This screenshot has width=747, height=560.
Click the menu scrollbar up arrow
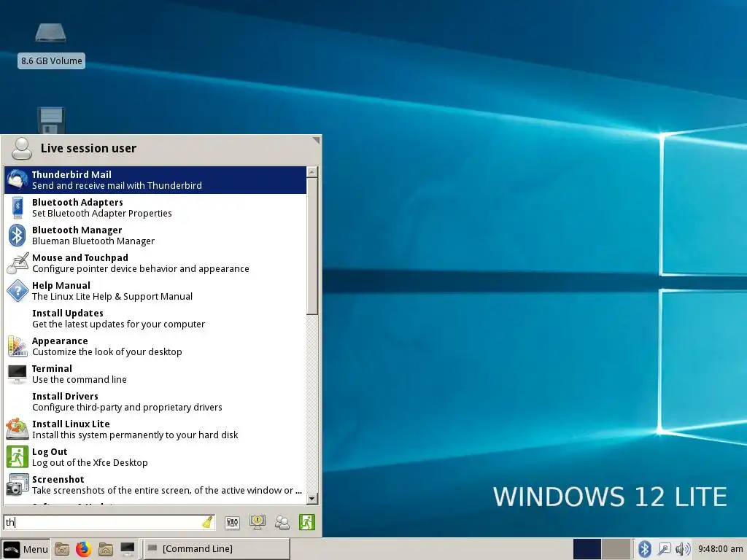click(x=312, y=172)
